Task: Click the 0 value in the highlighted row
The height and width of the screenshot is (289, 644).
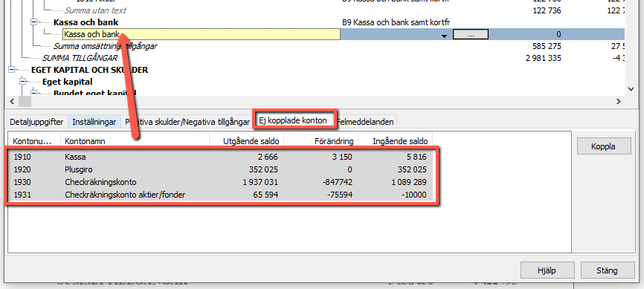Action: (x=558, y=34)
